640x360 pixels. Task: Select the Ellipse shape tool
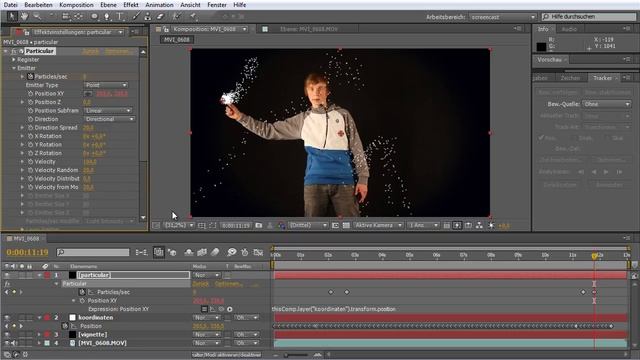click(94, 16)
